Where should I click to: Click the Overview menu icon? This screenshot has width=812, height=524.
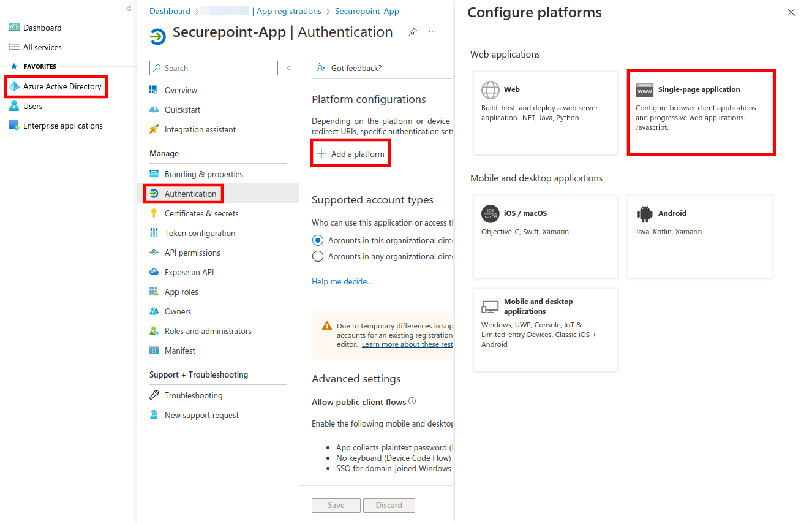click(154, 90)
